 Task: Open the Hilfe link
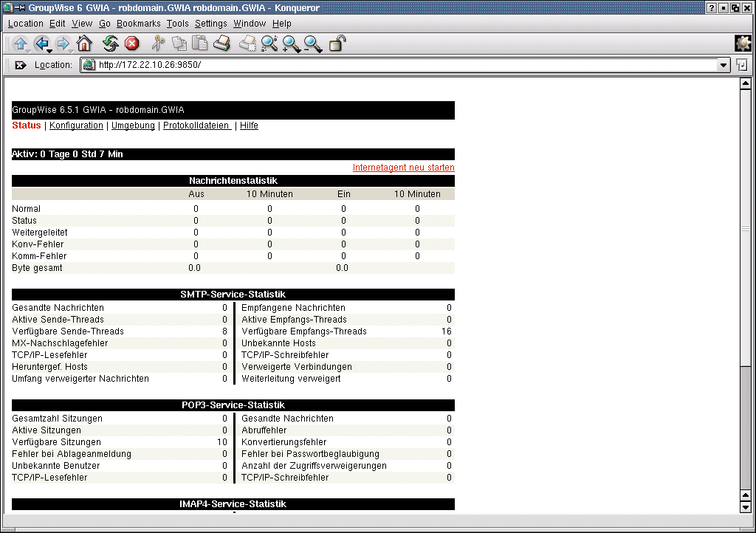(249, 125)
